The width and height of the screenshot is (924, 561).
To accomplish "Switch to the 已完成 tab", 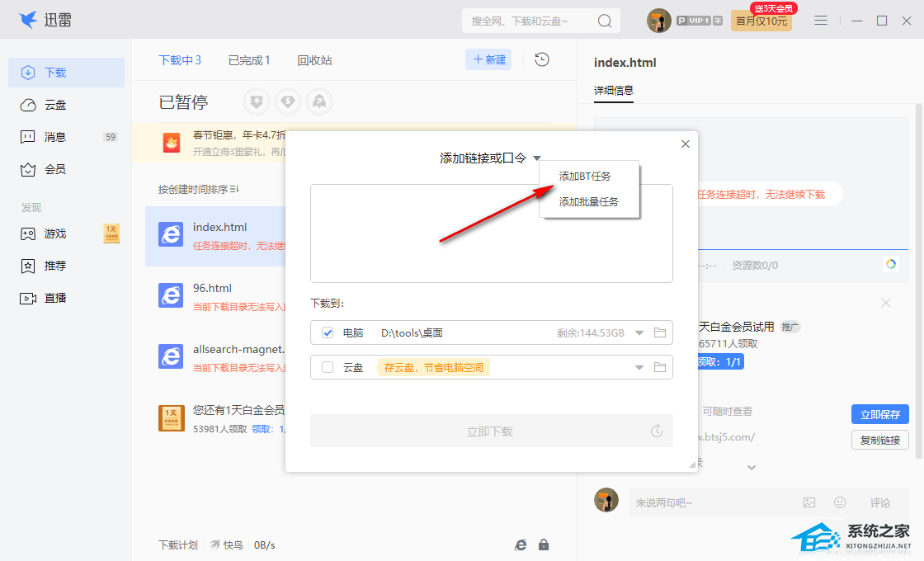I will (x=249, y=60).
